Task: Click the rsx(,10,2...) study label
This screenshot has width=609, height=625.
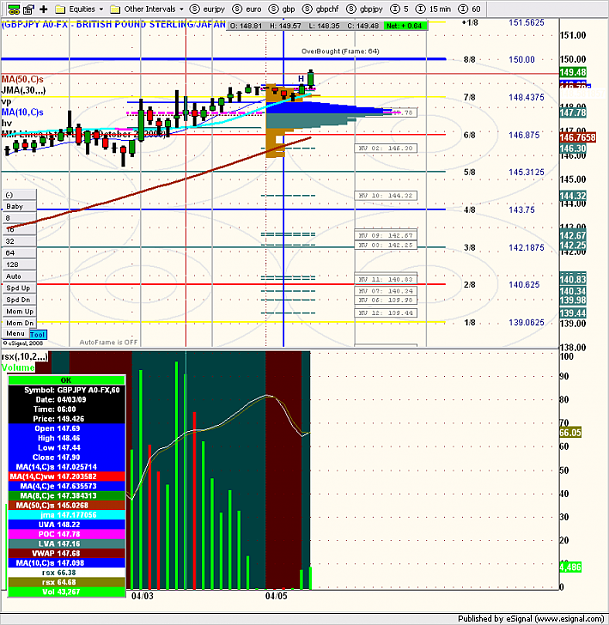Action: tap(25, 356)
